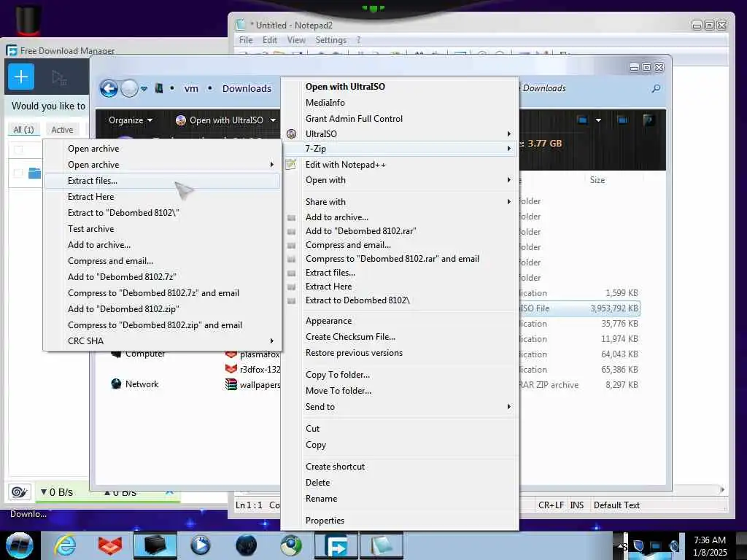Click the wallpapers archive file icon
Image resolution: width=747 pixels, height=560 pixels.
tap(231, 384)
